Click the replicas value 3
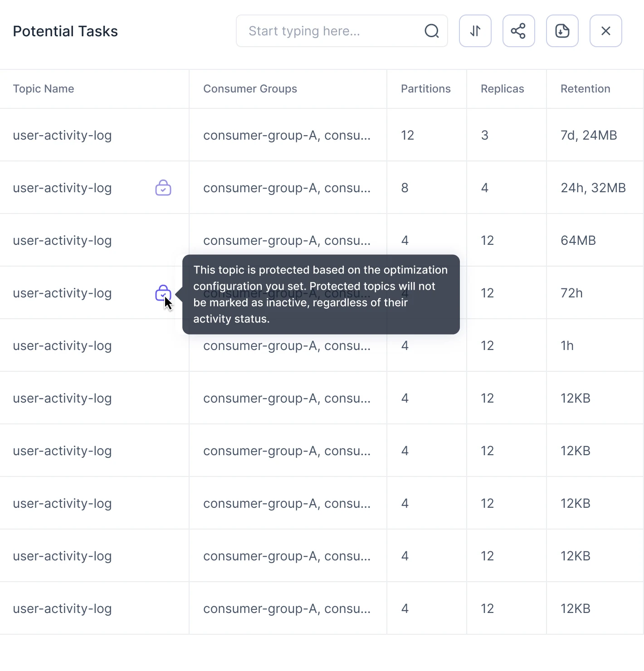The height and width of the screenshot is (671, 644). 485,135
